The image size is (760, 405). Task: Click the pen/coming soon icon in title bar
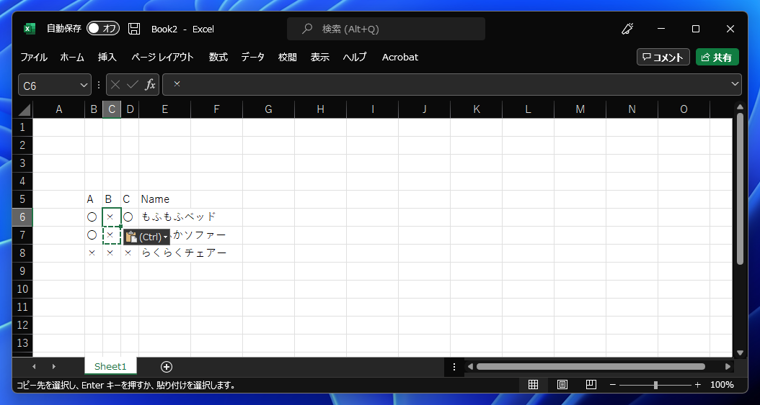pyautogui.click(x=628, y=29)
